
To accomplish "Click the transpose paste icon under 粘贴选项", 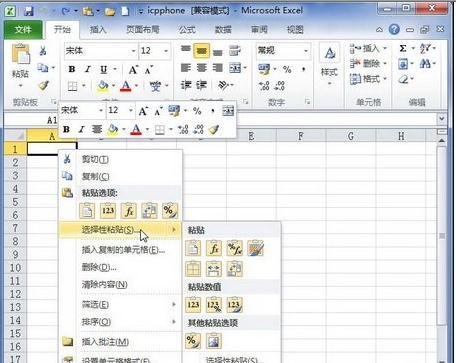I will coord(149,211).
